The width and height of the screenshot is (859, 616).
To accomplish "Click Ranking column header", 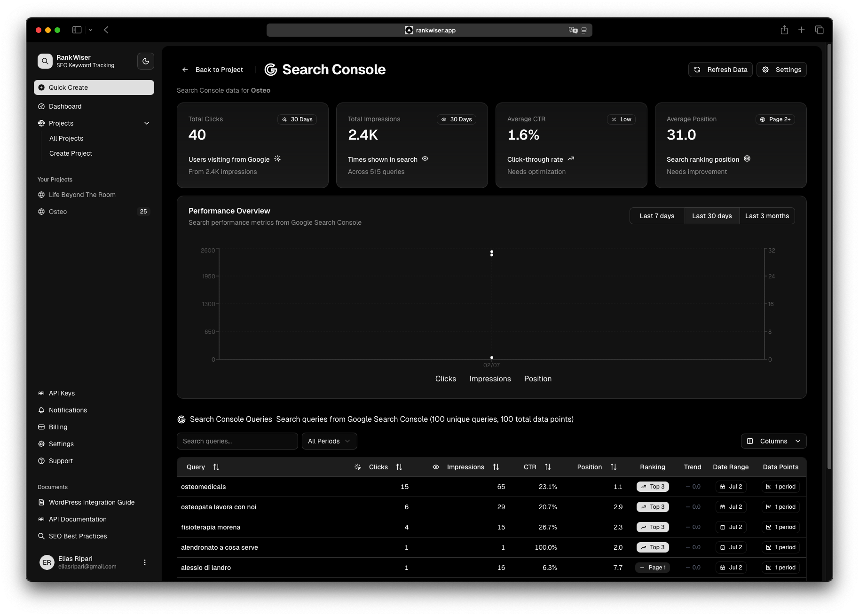I will click(653, 467).
